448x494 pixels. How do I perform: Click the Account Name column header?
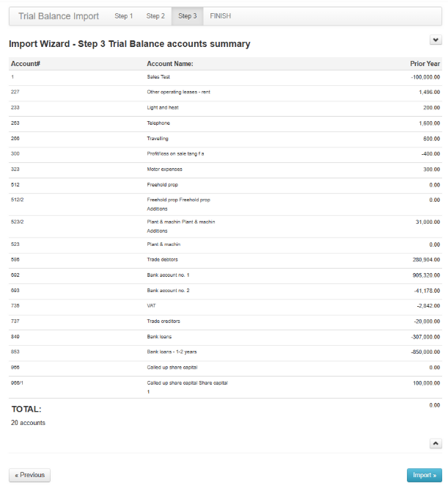(x=170, y=64)
